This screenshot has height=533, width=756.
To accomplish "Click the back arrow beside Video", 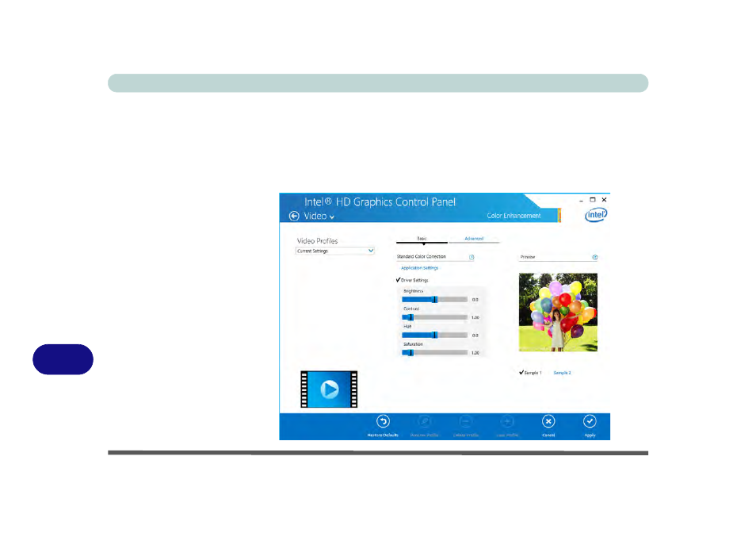I will coord(294,216).
